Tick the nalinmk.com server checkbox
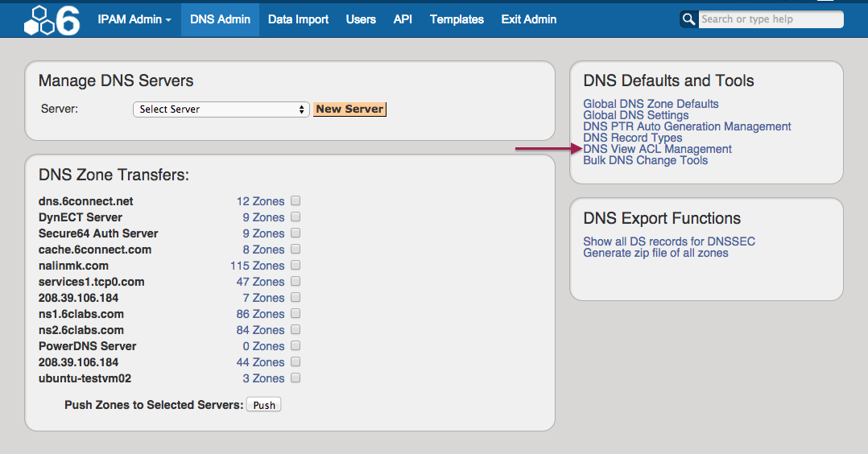868x454 pixels. 296,266
